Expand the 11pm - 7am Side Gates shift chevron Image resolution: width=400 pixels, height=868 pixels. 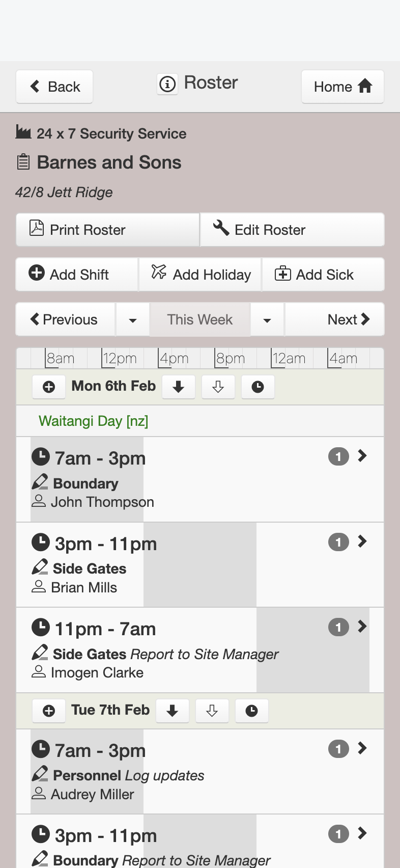tap(362, 627)
